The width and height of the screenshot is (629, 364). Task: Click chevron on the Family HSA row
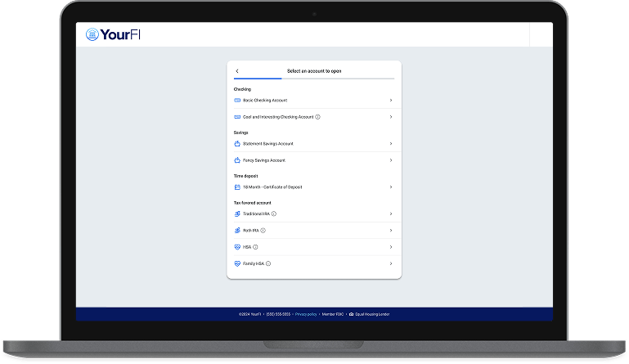[x=391, y=263]
